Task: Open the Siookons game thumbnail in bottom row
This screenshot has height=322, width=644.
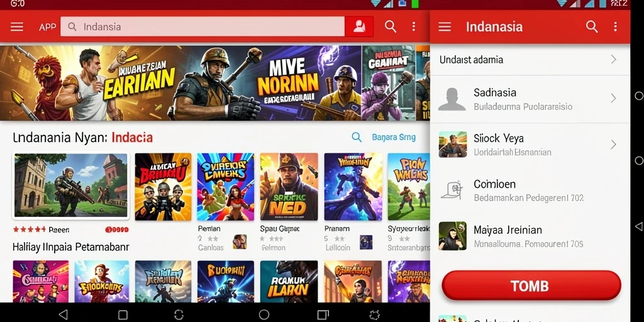Action: coord(102,281)
